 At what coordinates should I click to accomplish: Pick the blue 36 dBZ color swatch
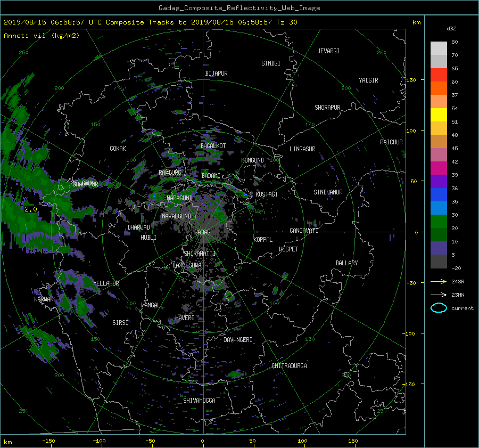point(439,195)
